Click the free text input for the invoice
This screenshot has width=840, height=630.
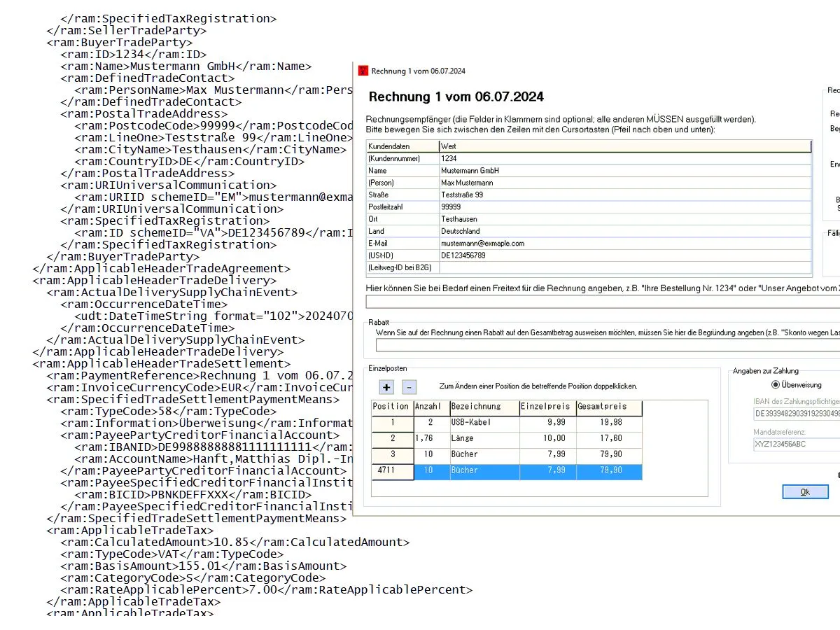[x=602, y=302]
